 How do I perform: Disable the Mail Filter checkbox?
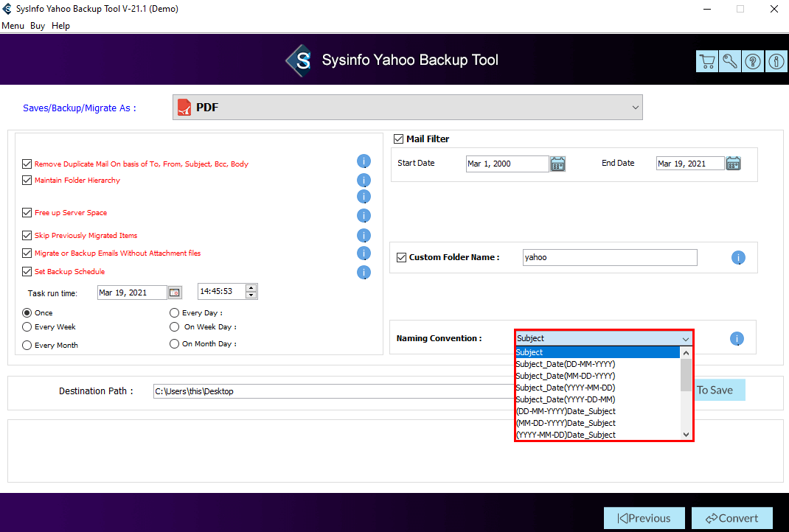coord(399,139)
